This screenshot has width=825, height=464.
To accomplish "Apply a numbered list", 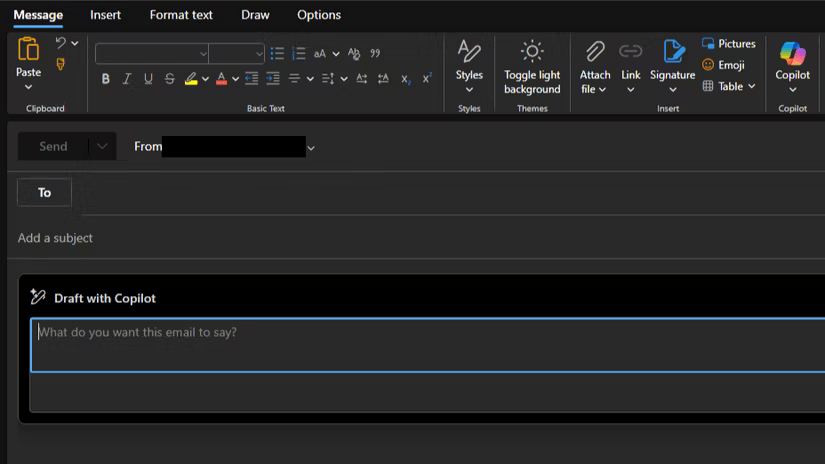I will (x=298, y=53).
